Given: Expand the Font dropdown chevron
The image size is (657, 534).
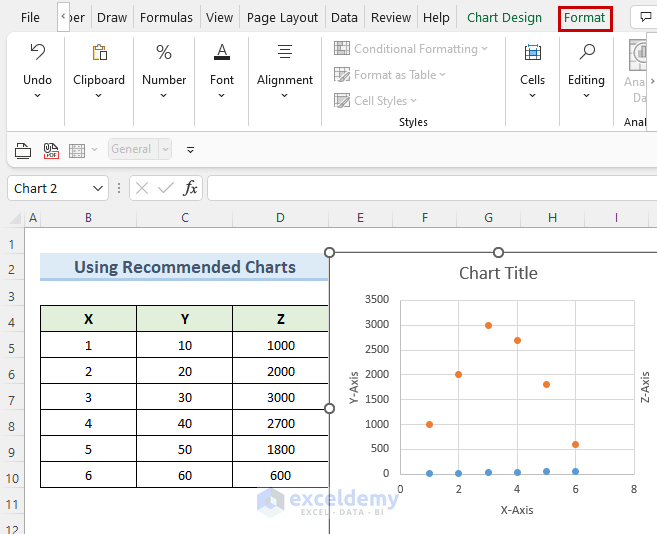Looking at the screenshot, I should 222,96.
